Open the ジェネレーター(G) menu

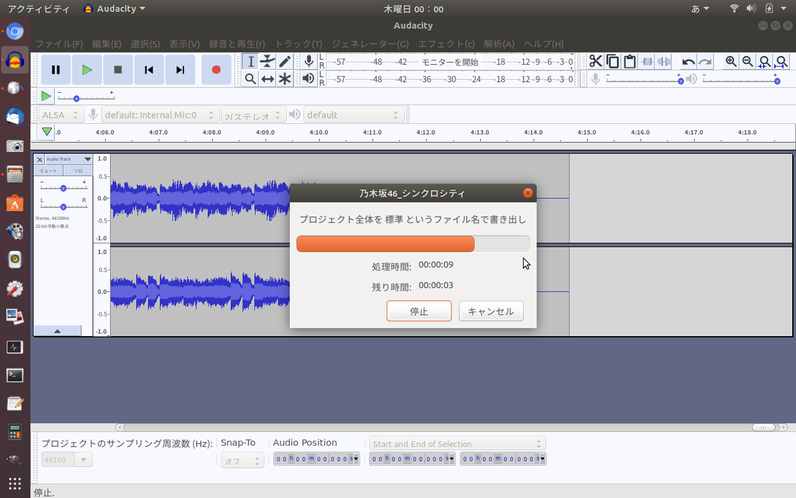370,44
